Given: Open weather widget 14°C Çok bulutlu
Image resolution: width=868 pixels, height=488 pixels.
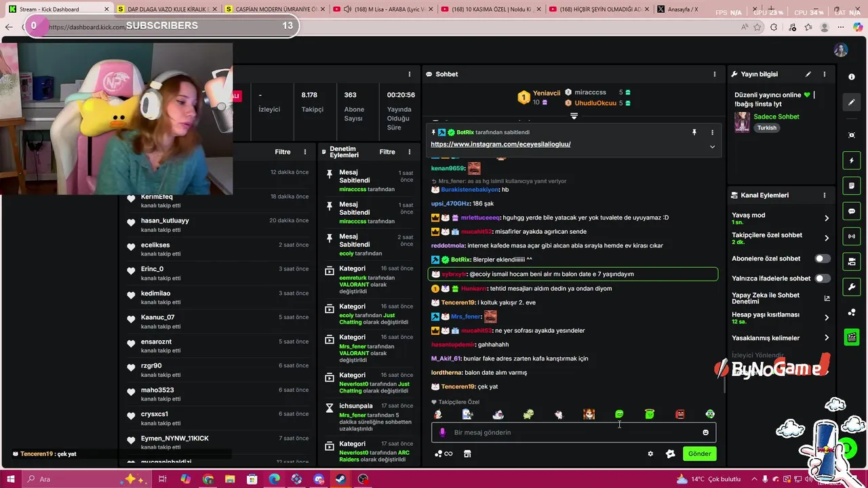Looking at the screenshot, I should pyautogui.click(x=709, y=479).
